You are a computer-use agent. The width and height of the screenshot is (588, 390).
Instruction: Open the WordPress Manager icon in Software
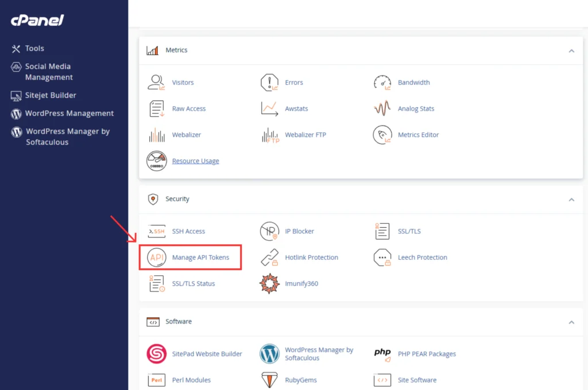pyautogui.click(x=269, y=354)
